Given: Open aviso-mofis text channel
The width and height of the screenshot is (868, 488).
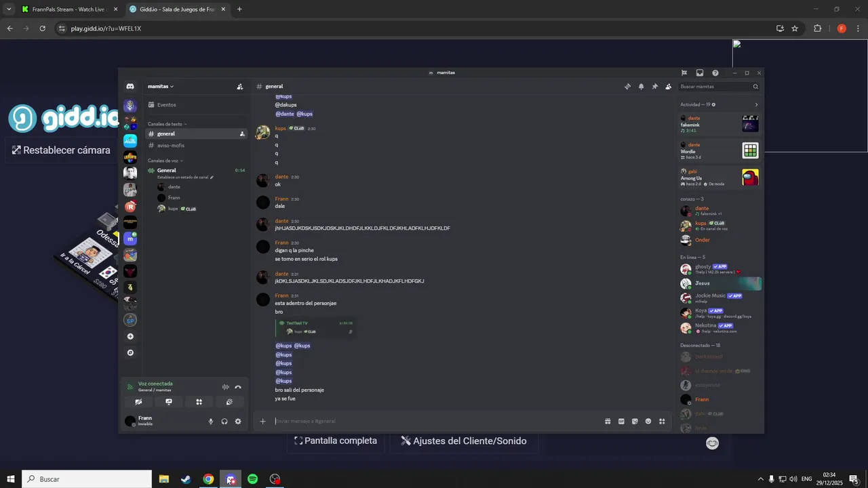Looking at the screenshot, I should click(x=196, y=146).
